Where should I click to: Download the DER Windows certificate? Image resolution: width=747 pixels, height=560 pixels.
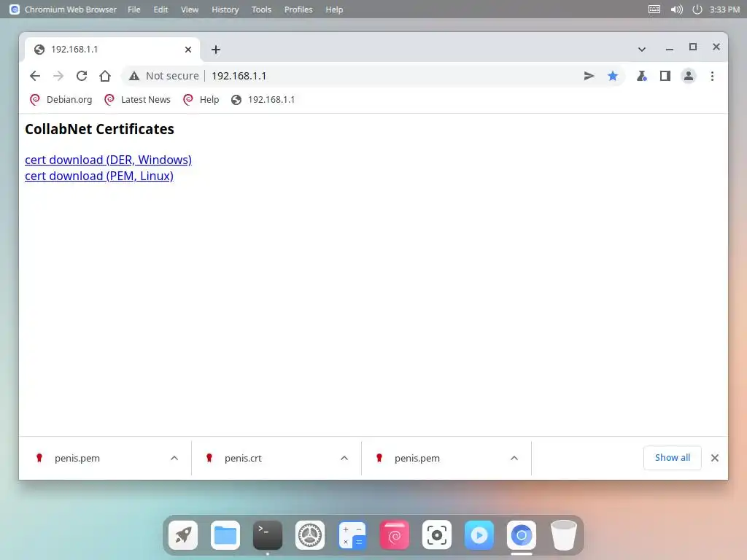coord(108,160)
